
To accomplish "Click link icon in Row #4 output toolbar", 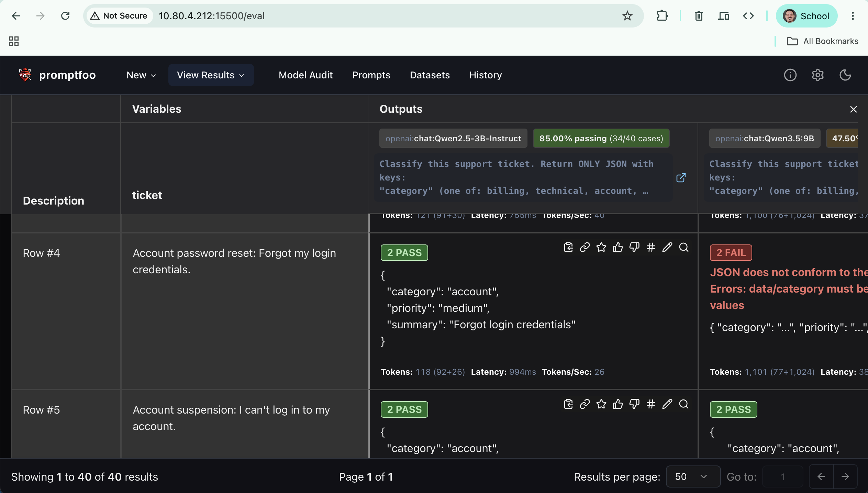I will tap(585, 247).
